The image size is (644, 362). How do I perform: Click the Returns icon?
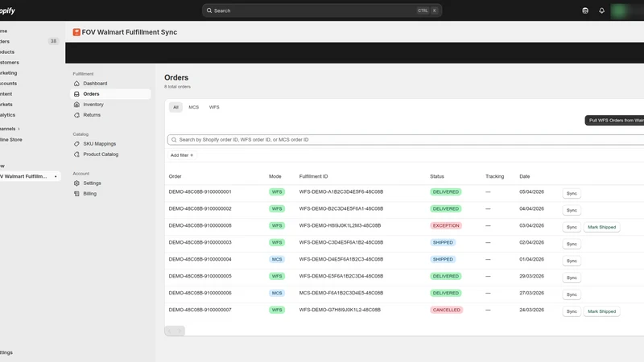point(76,115)
